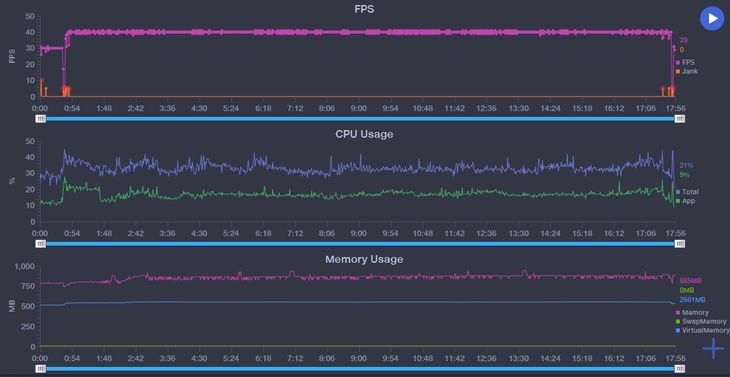Toggle the FPS series legend entry
Screen dimensions: 730x377
click(685, 62)
